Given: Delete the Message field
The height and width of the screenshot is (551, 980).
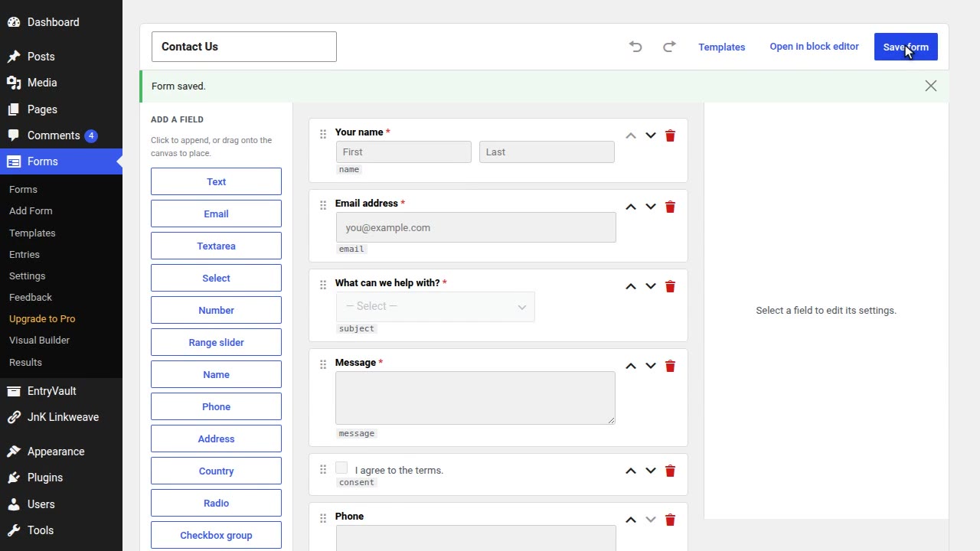Looking at the screenshot, I should [x=670, y=366].
